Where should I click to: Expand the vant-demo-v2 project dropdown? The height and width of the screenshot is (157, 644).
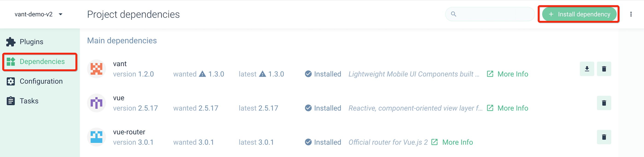pos(38,14)
